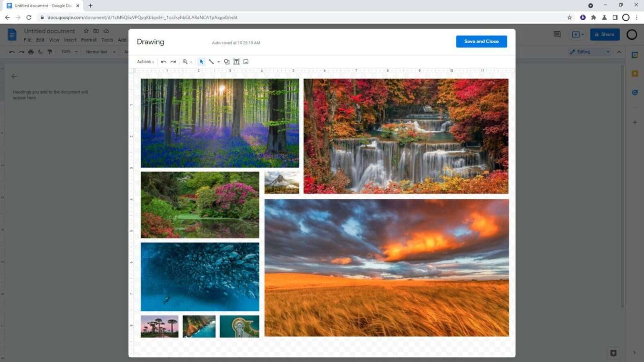The height and width of the screenshot is (362, 644).
Task: Click the undo icon in the drawing toolbar
Action: click(x=164, y=62)
